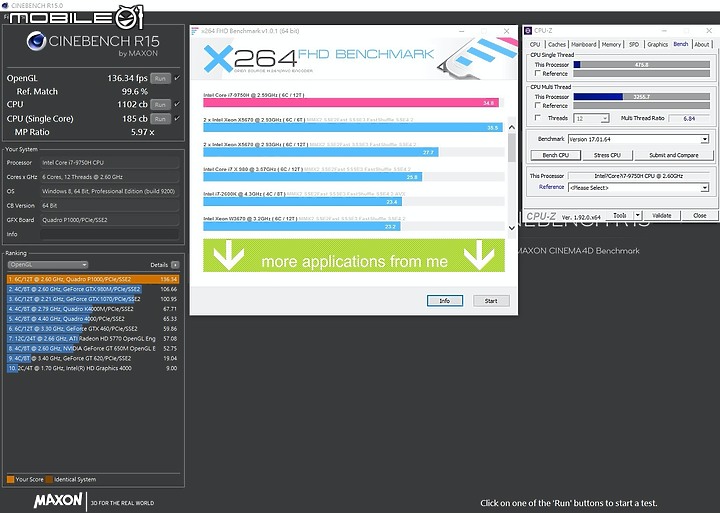The width and height of the screenshot is (720, 513).
Task: Click the Tools button in CPU-Z
Action: click(619, 215)
